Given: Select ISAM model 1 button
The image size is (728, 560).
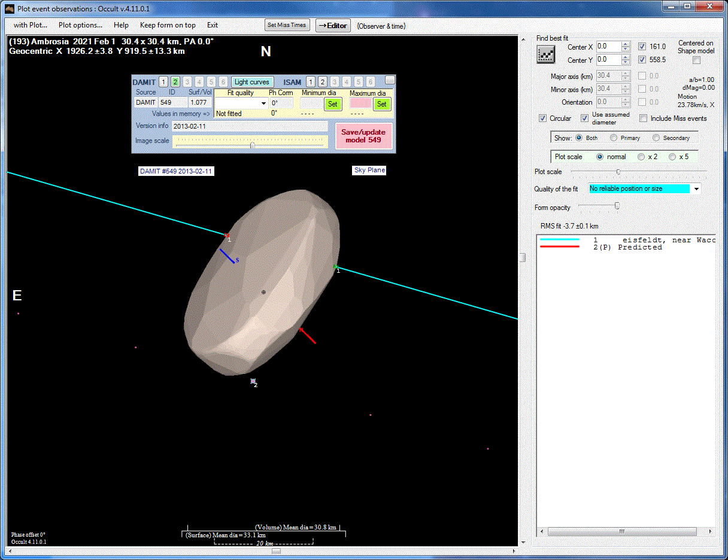Looking at the screenshot, I should [x=311, y=82].
